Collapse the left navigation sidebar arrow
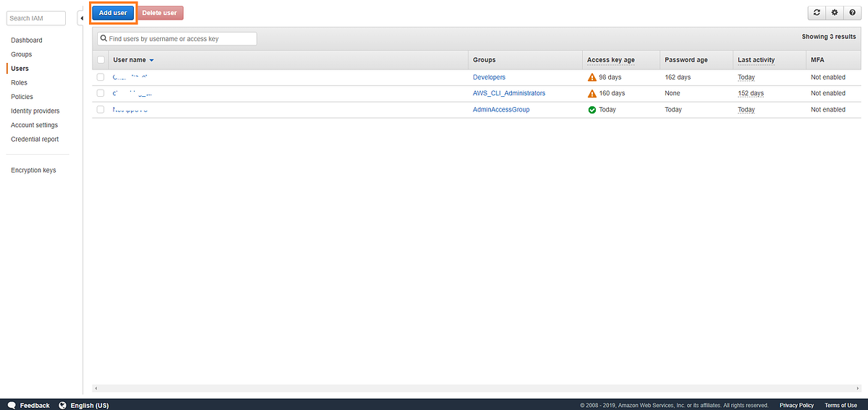This screenshot has height=410, width=868. [81, 18]
